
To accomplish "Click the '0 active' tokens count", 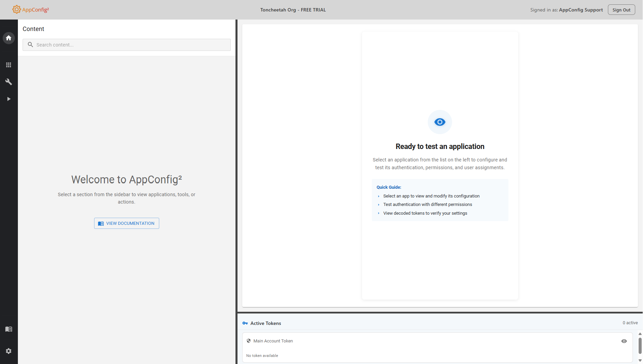I will pyautogui.click(x=630, y=323).
